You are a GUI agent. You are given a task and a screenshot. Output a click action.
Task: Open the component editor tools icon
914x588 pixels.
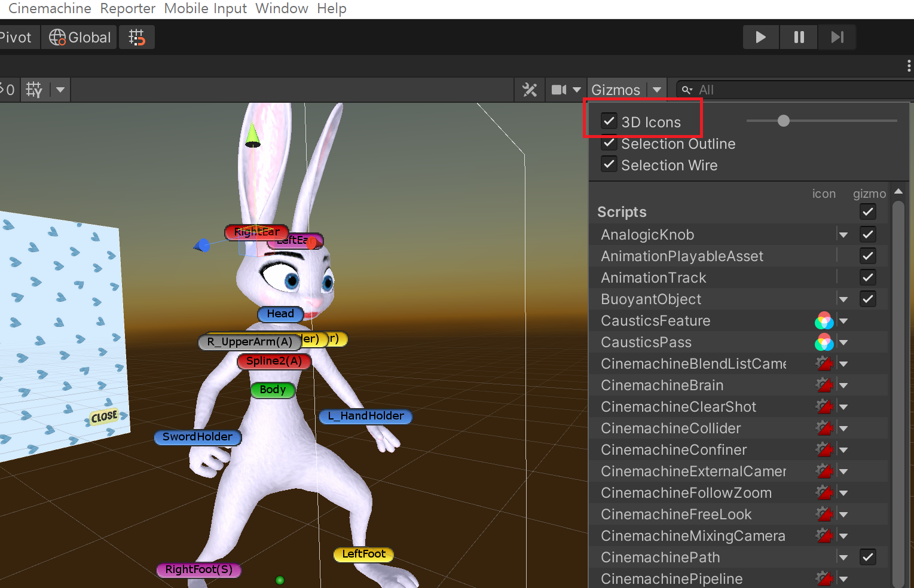point(530,90)
